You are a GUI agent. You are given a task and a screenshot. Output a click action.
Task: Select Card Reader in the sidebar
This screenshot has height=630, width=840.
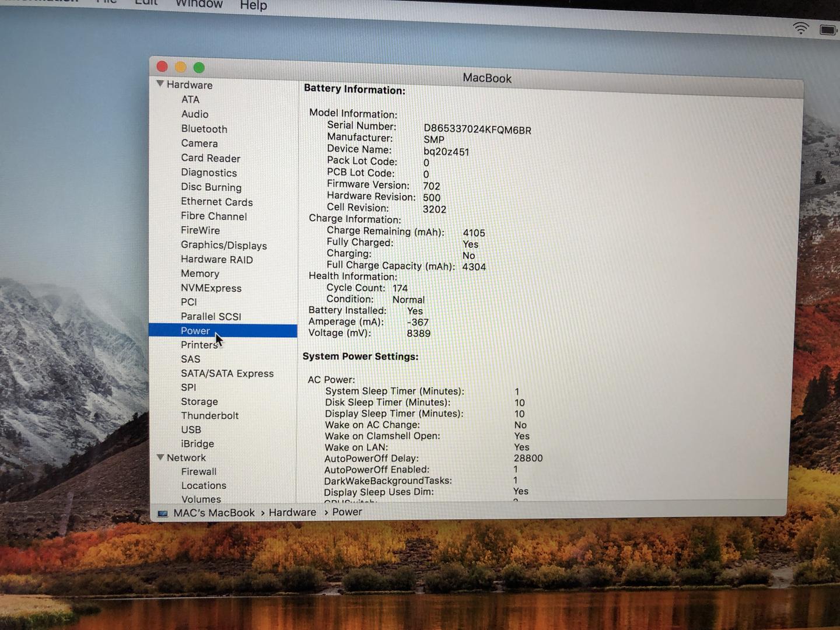(x=211, y=158)
